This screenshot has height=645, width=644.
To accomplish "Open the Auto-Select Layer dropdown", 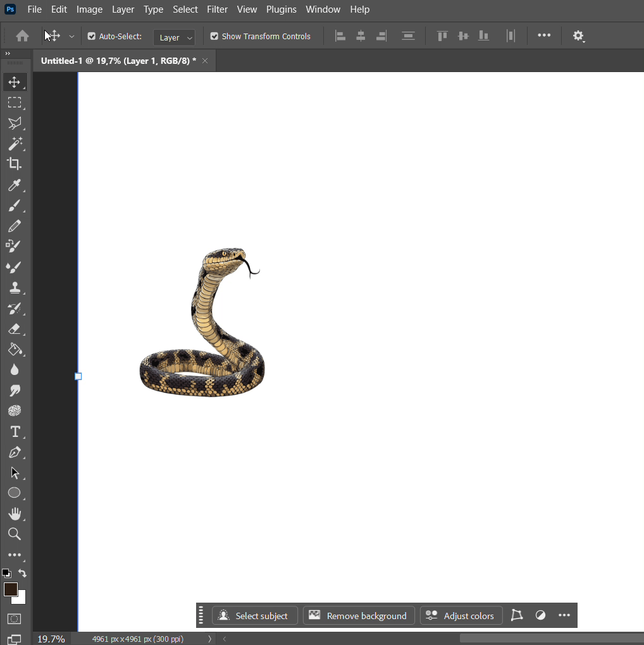I will (x=174, y=37).
